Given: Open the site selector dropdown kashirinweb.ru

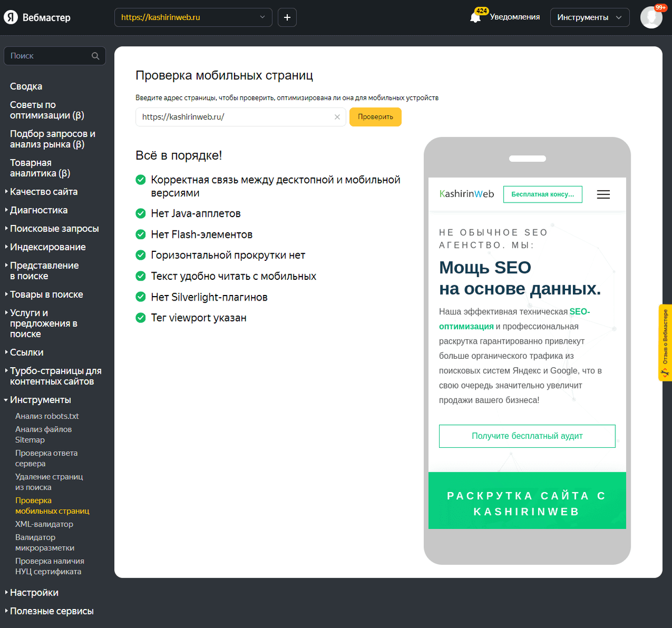Looking at the screenshot, I should tap(193, 17).
